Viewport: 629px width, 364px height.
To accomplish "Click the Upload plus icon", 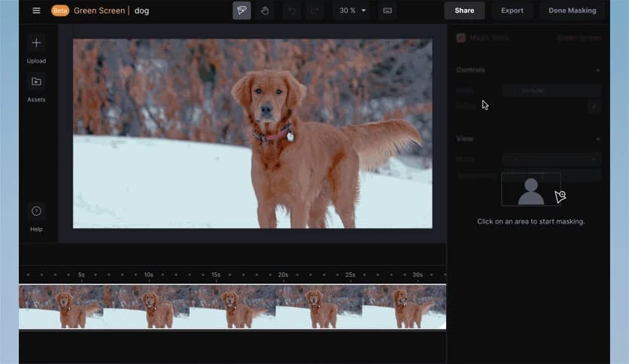I will pos(36,43).
